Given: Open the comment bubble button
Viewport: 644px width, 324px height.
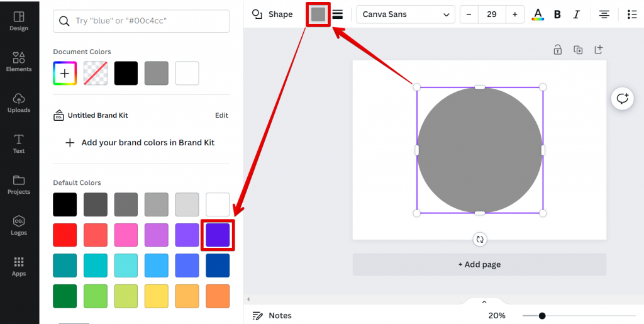Looking at the screenshot, I should click(622, 99).
